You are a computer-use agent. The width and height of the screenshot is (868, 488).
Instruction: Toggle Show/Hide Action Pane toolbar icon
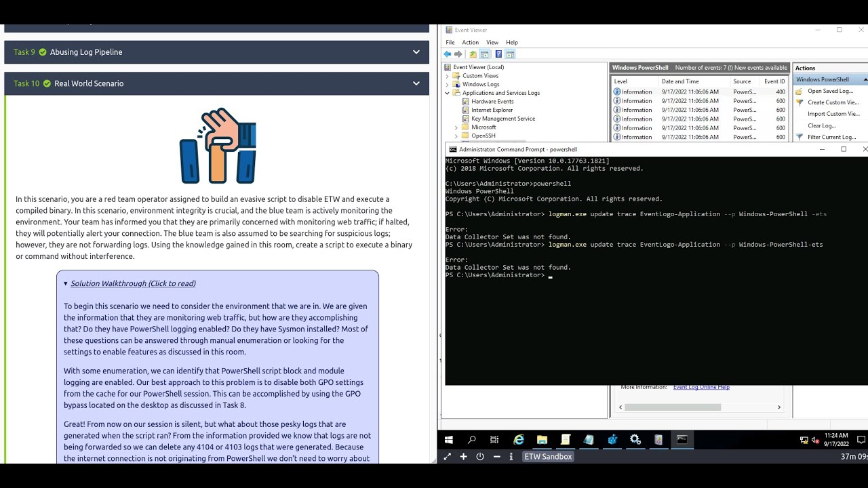click(x=510, y=54)
